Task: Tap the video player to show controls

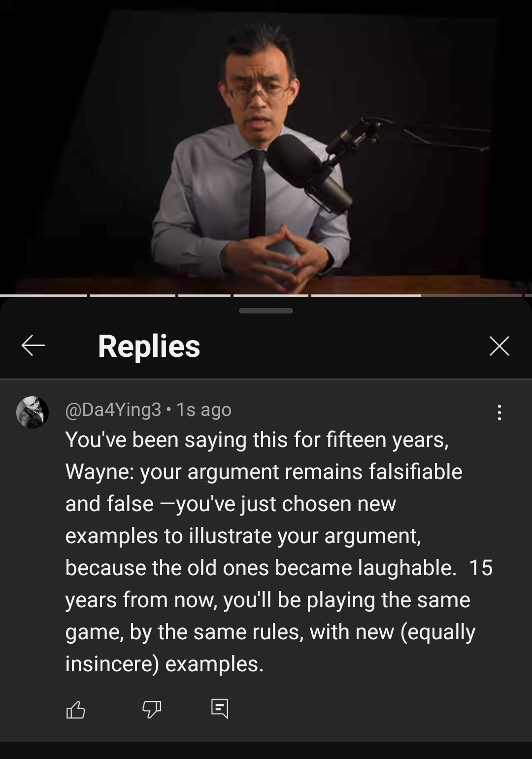Action: 266,147
